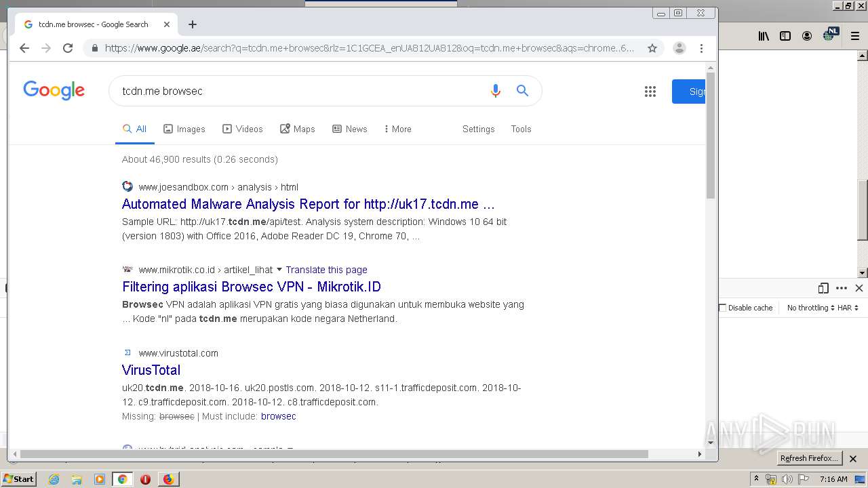Click the Sign in button

click(x=689, y=91)
